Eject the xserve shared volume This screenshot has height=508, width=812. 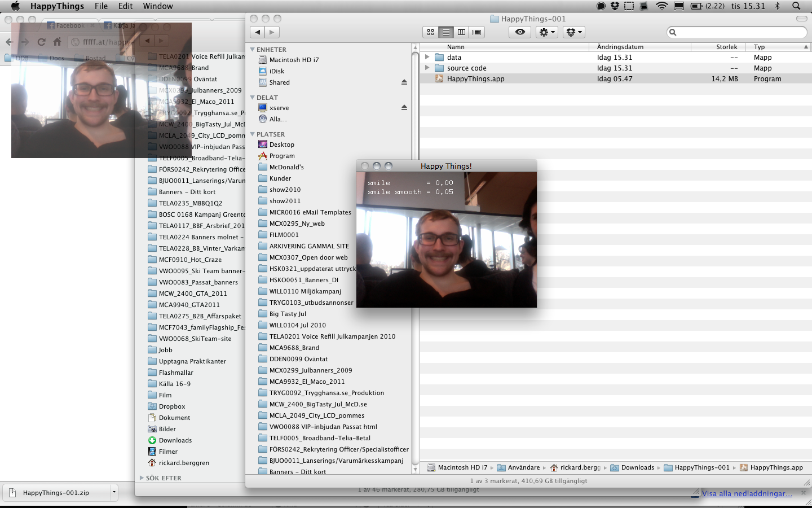[x=404, y=108]
